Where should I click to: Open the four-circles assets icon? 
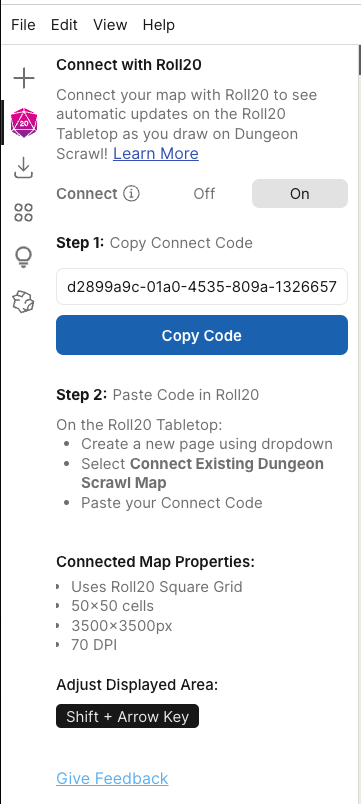coord(24,212)
